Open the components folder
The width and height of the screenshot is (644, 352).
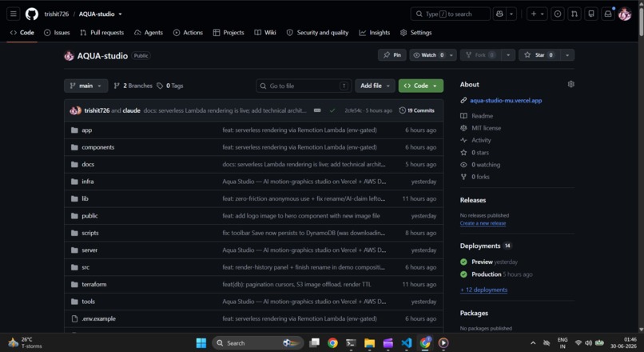pos(97,147)
